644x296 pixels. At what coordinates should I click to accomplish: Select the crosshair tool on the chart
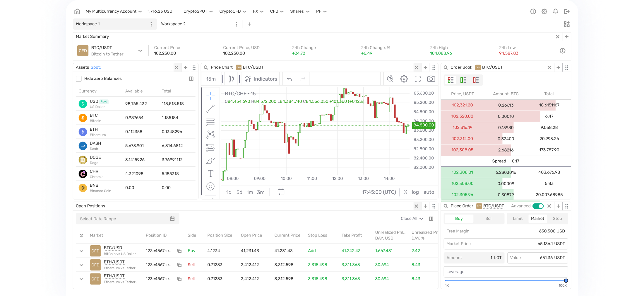tap(210, 96)
